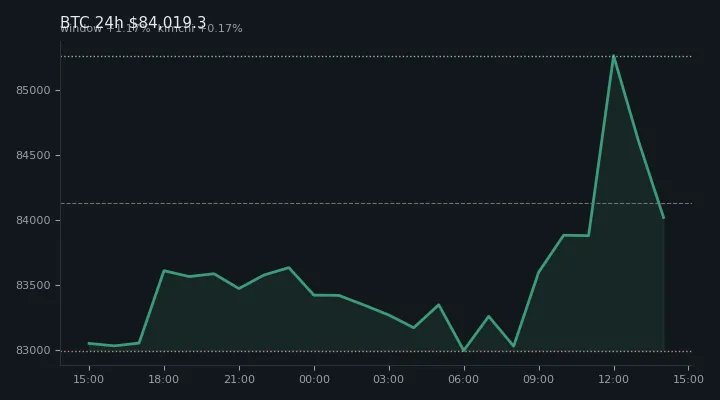Click the 09:00 time axis label
This screenshot has width=720, height=400.
tap(539, 379)
